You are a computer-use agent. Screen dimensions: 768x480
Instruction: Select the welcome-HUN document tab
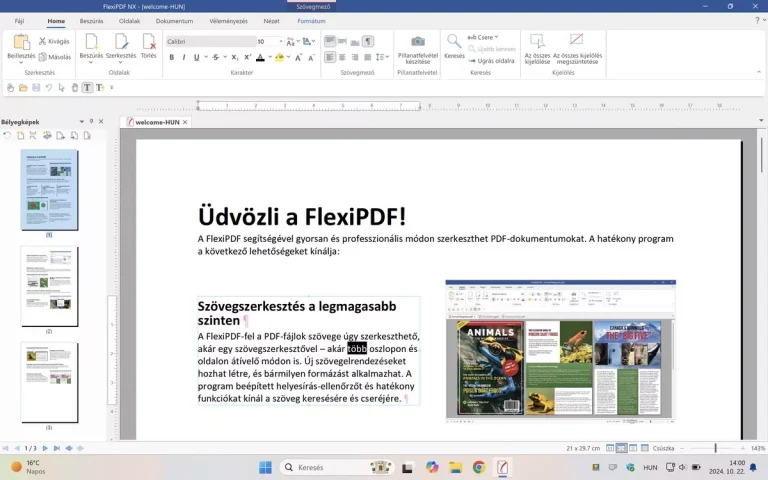pos(157,122)
